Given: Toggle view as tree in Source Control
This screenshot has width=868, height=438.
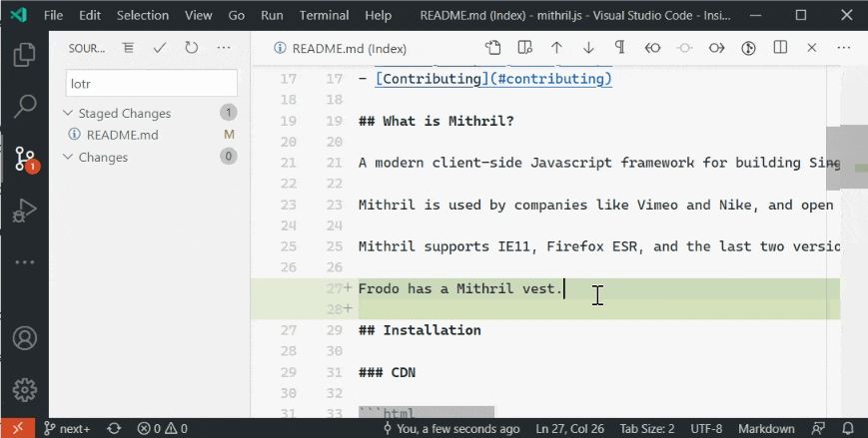Looking at the screenshot, I should 128,48.
